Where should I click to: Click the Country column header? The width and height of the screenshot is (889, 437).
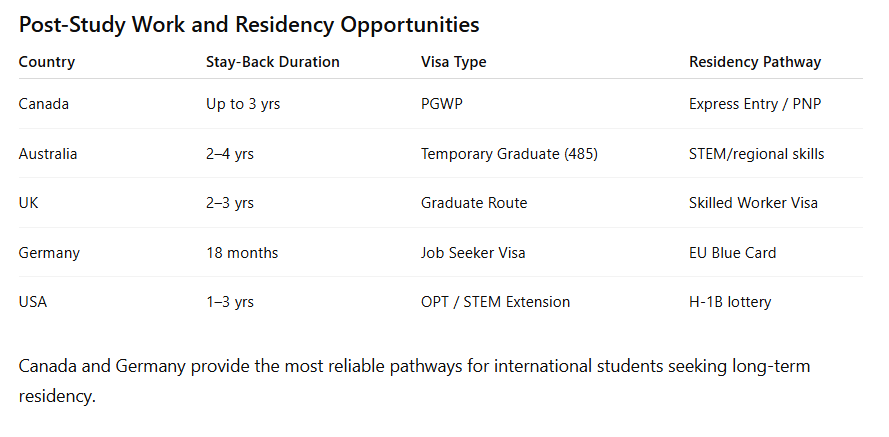[x=46, y=62]
